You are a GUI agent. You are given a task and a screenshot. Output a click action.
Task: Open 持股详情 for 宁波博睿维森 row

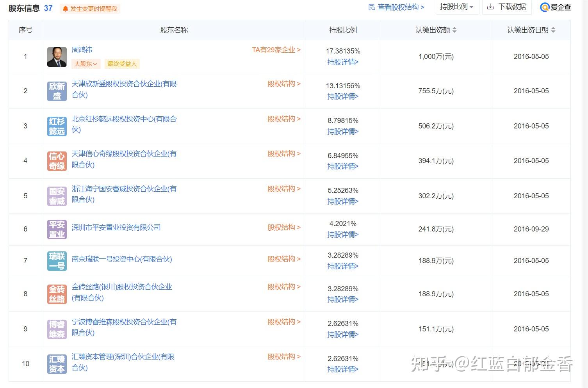tap(343, 335)
